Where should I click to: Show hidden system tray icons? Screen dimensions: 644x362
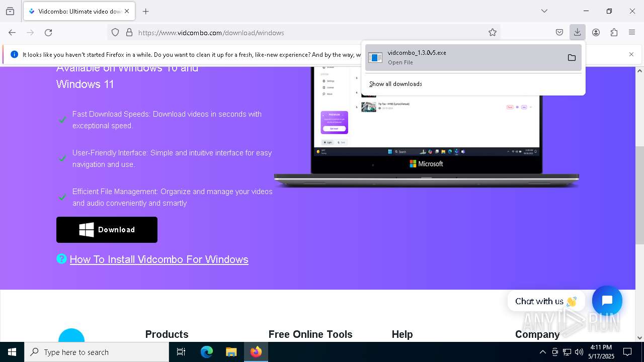tap(542, 352)
